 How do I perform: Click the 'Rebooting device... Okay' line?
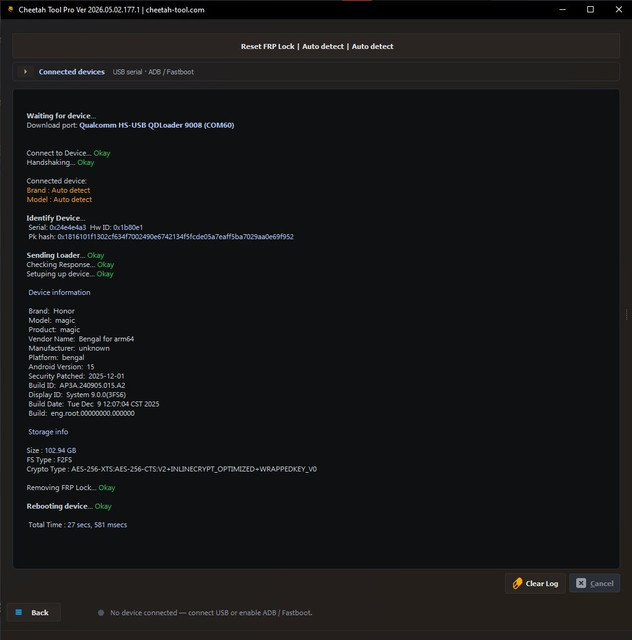click(69, 506)
